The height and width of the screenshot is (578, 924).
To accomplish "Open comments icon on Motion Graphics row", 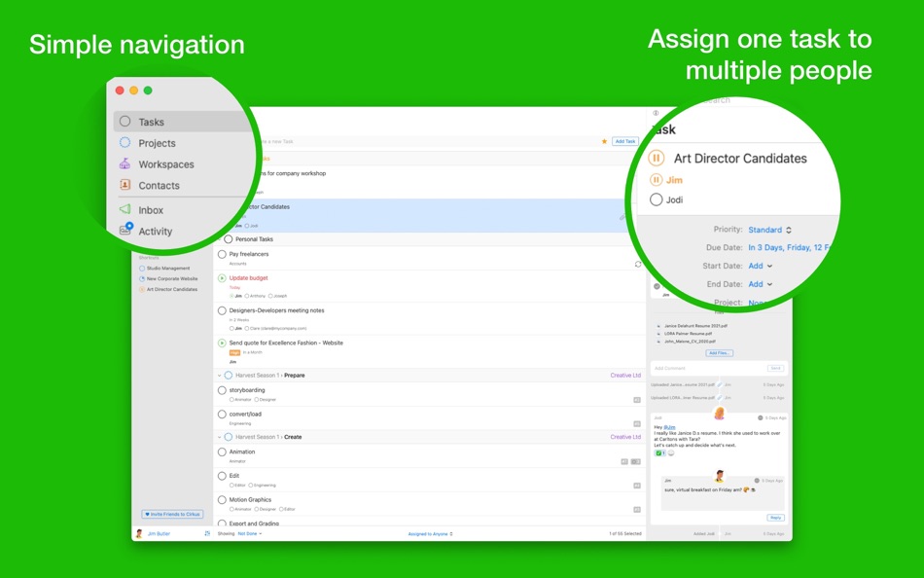I will pyautogui.click(x=637, y=510).
